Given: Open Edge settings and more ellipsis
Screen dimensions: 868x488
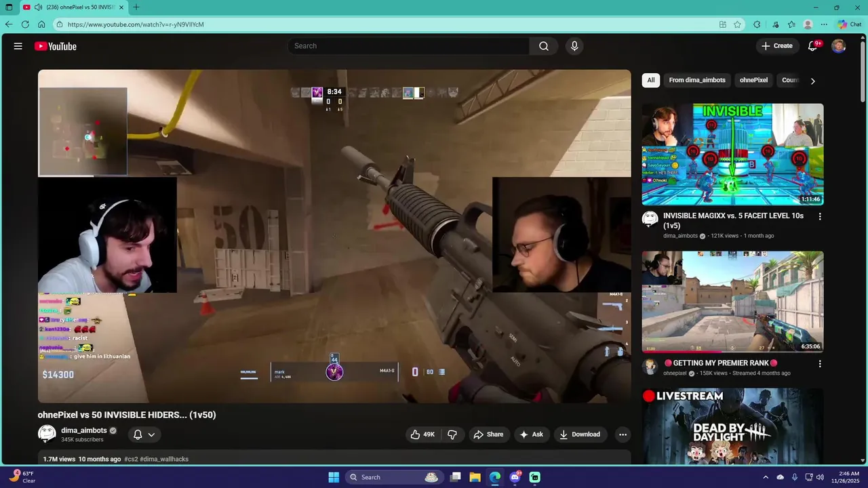Looking at the screenshot, I should [x=824, y=24].
